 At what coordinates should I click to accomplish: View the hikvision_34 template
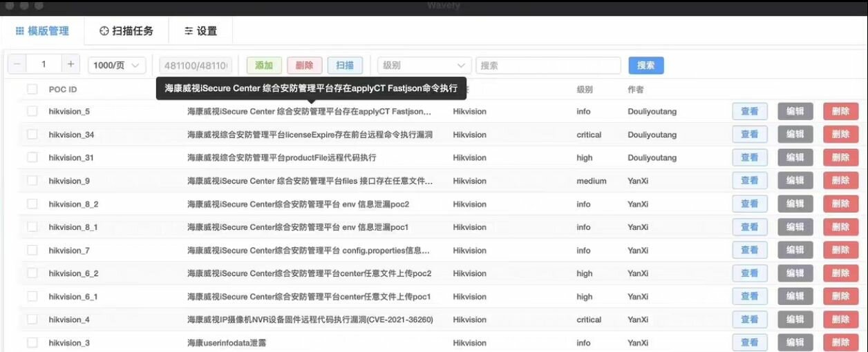tap(750, 135)
